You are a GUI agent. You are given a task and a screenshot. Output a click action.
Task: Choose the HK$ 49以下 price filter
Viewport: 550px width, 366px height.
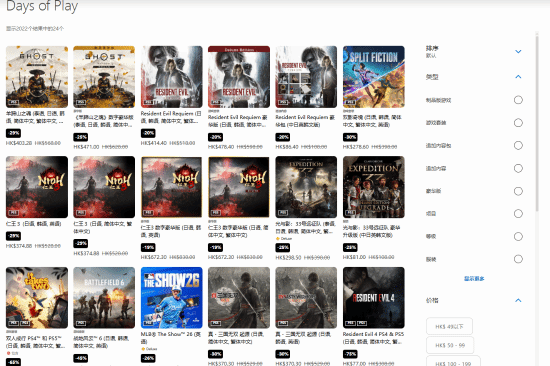coord(449,327)
